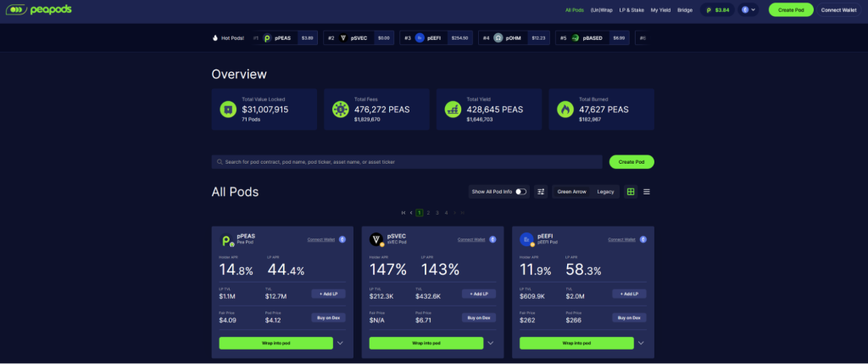Click pOHM icon in hot pods
The image size is (868, 364).
[x=498, y=38]
